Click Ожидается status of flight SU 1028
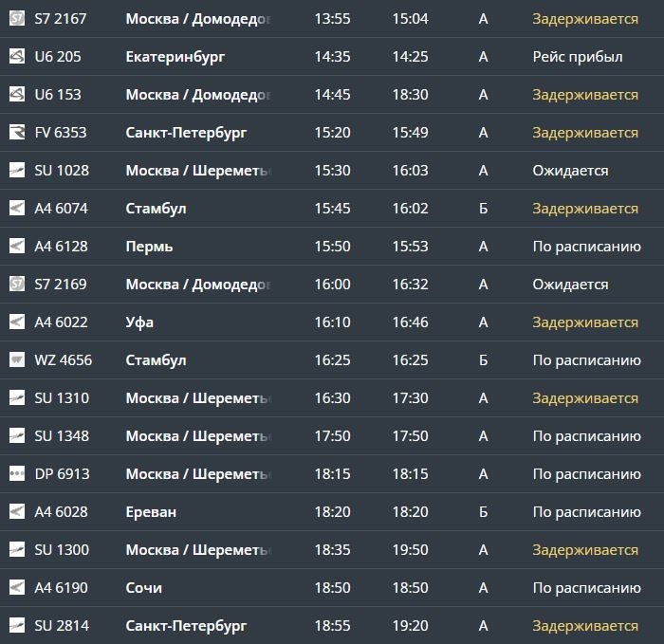This screenshot has height=644, width=664. (570, 171)
